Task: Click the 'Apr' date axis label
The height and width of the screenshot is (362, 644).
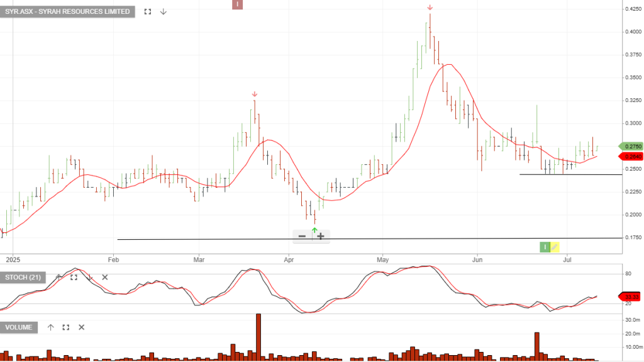Action: (x=289, y=260)
